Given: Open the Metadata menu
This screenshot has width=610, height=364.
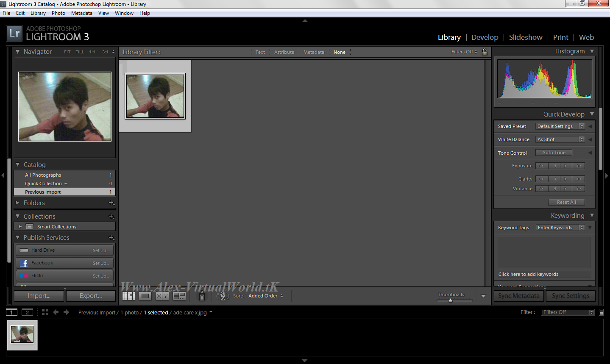Looking at the screenshot, I should 82,13.
